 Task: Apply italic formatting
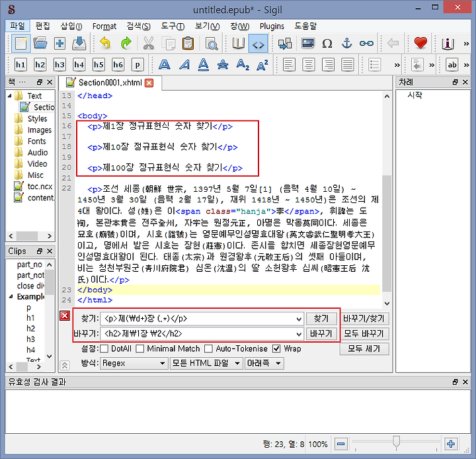(184, 65)
